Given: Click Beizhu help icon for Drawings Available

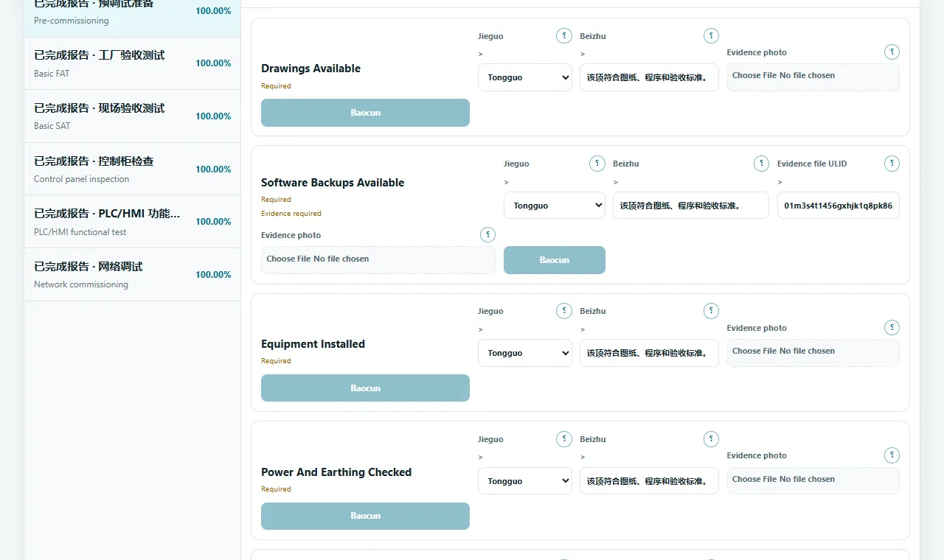Looking at the screenshot, I should [x=711, y=35].
